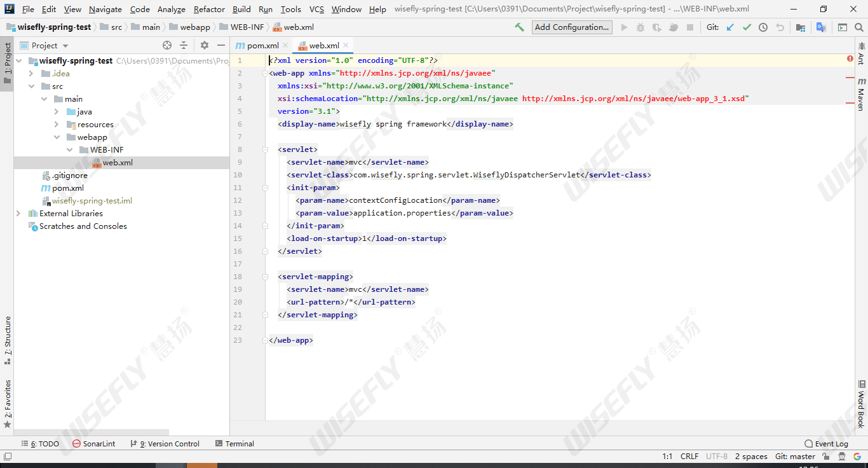Collapse the main folder
Viewport: 868px width, 468px height.
(44, 99)
